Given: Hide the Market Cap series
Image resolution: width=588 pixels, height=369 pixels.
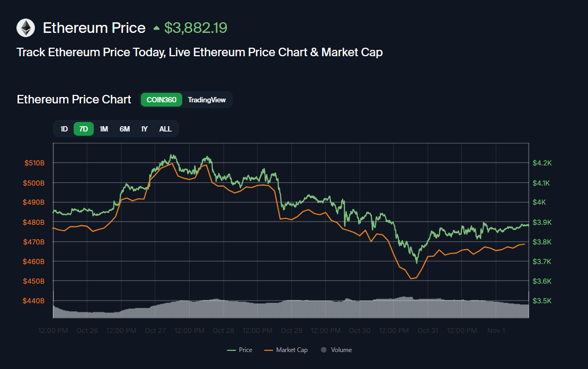Looking at the screenshot, I should pyautogui.click(x=286, y=350).
